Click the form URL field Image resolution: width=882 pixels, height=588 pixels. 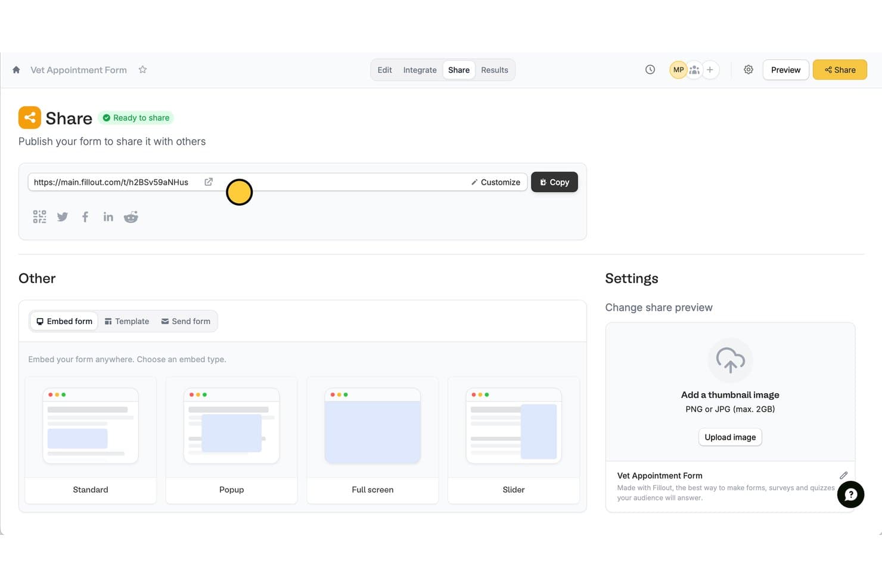(x=278, y=182)
